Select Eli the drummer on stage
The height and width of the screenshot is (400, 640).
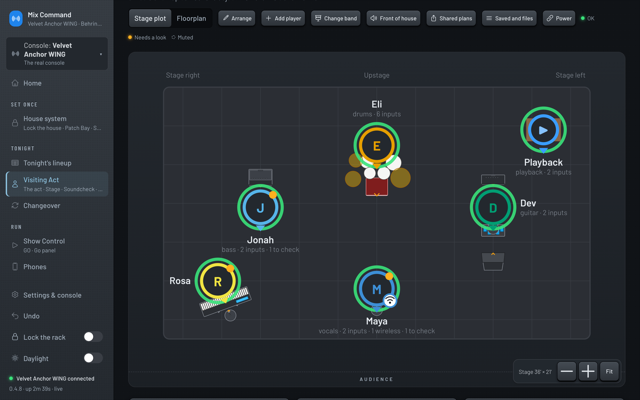click(376, 146)
